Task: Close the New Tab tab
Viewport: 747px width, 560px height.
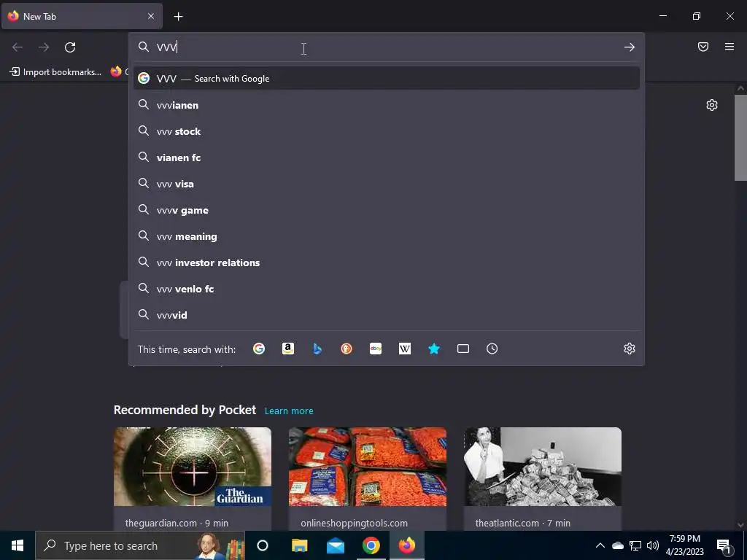Action: tap(150, 16)
